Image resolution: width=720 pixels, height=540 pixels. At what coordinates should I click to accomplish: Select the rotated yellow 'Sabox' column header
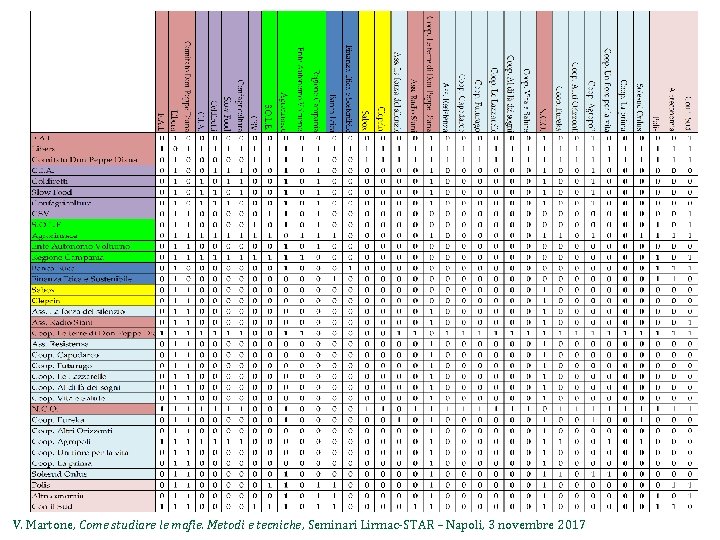pos(365,122)
